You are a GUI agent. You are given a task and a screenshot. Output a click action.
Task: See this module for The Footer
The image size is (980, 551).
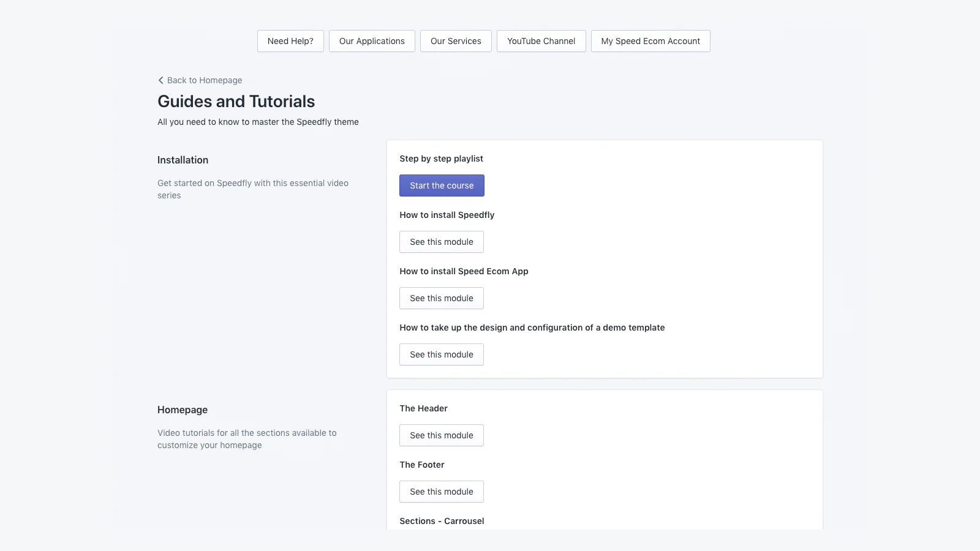442,492
